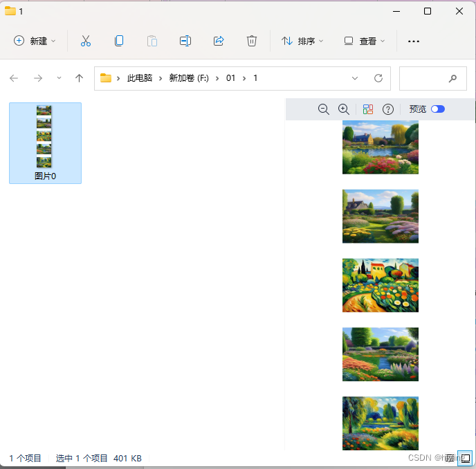Screen dimensions: 476x469
Task: Click the folder icon in the title bar
Action: (x=10, y=11)
